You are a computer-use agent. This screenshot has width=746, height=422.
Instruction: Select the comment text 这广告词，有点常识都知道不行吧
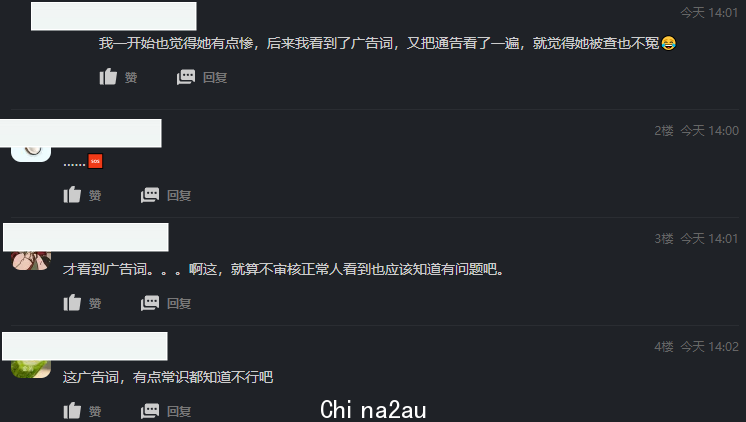(x=168, y=377)
